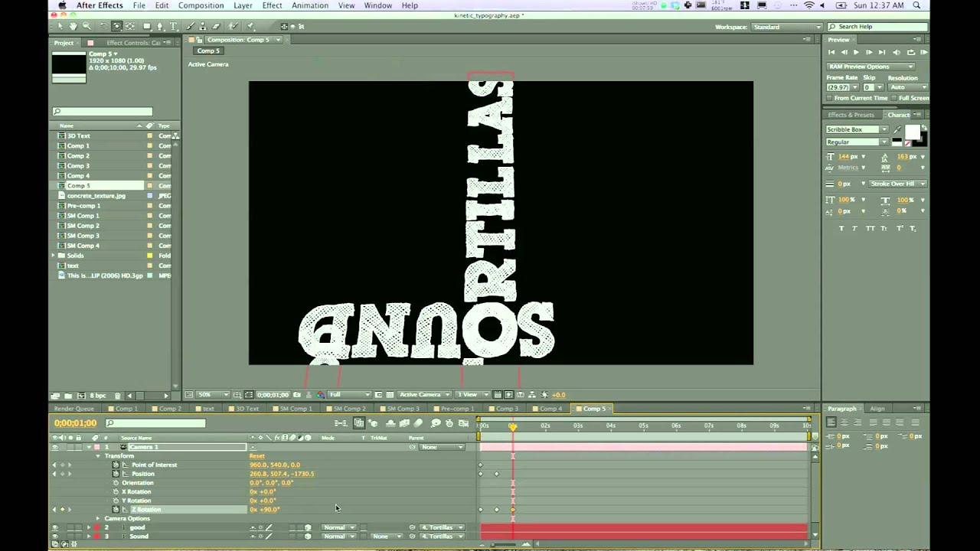Click the eyedropper in Character panel
980x551 pixels.
[897, 130]
